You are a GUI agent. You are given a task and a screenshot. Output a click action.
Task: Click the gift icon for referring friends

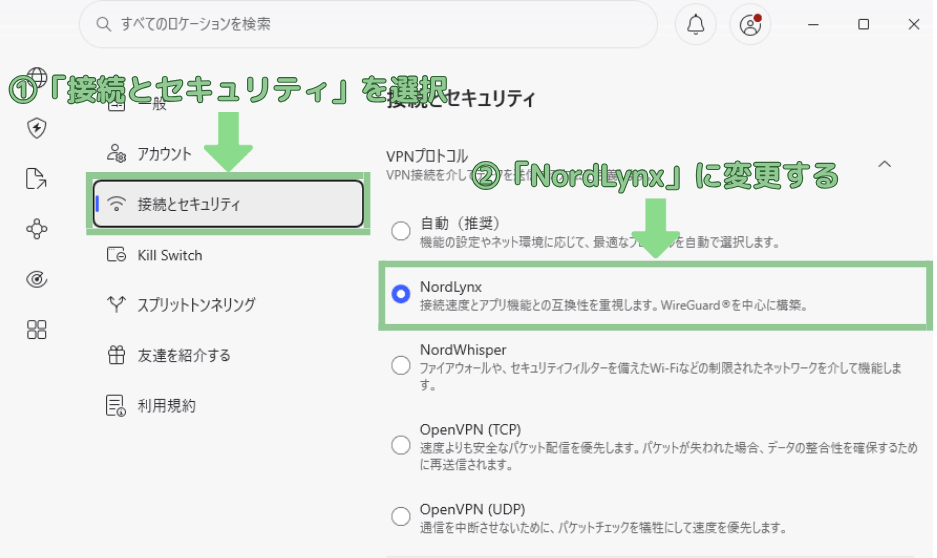point(116,355)
